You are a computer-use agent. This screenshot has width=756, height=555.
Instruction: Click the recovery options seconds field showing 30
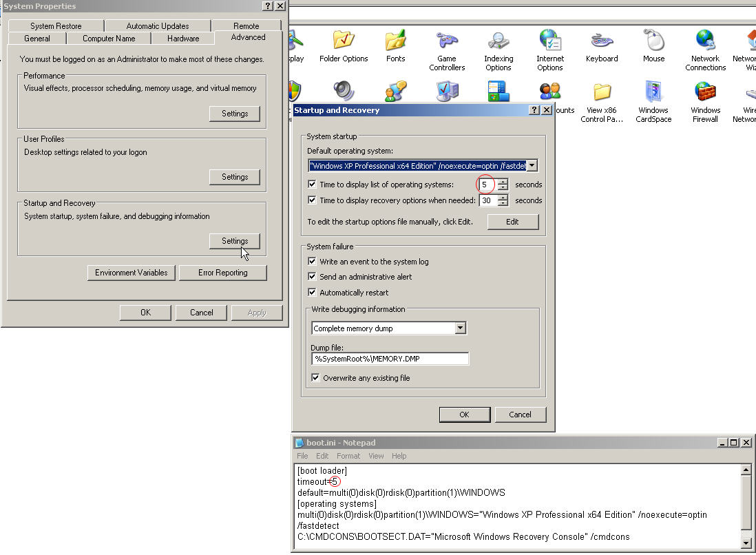488,200
